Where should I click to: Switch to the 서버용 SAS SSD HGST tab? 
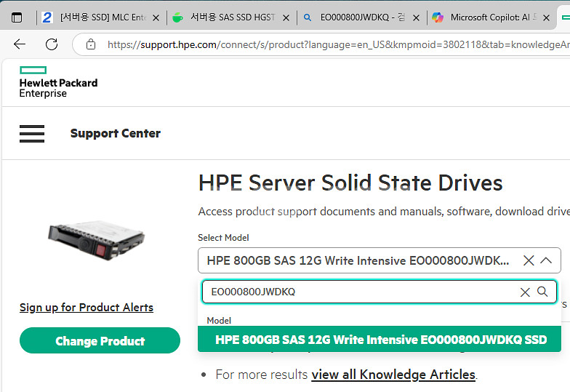tap(231, 17)
